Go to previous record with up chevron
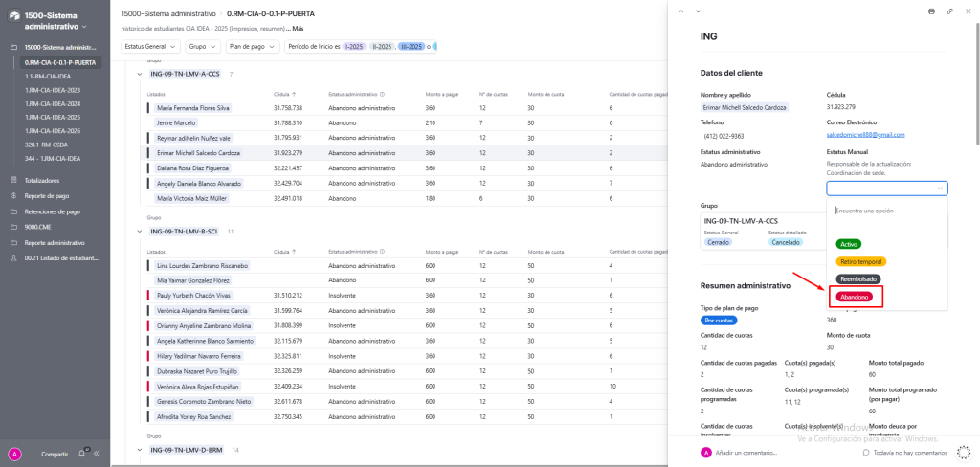Image resolution: width=980 pixels, height=467 pixels. (681, 11)
